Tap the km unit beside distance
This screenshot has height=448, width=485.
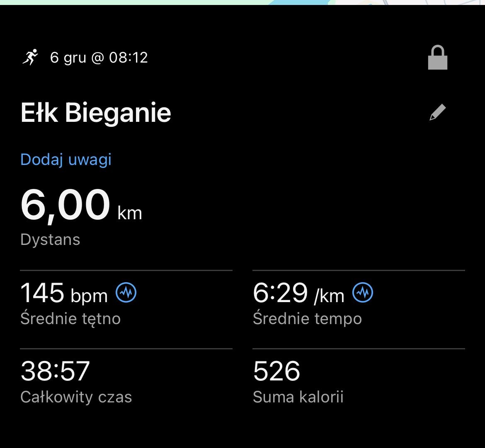(x=130, y=213)
